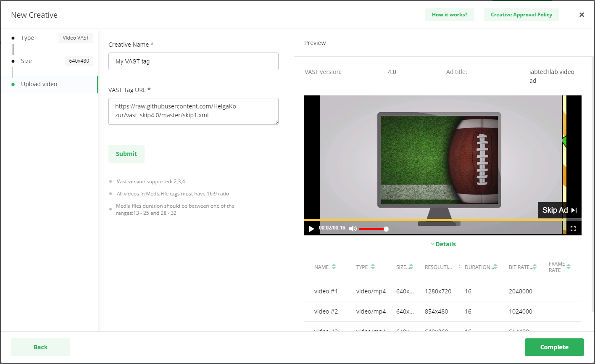Mute the video preview volume
This screenshot has height=364, width=595.
click(x=353, y=229)
